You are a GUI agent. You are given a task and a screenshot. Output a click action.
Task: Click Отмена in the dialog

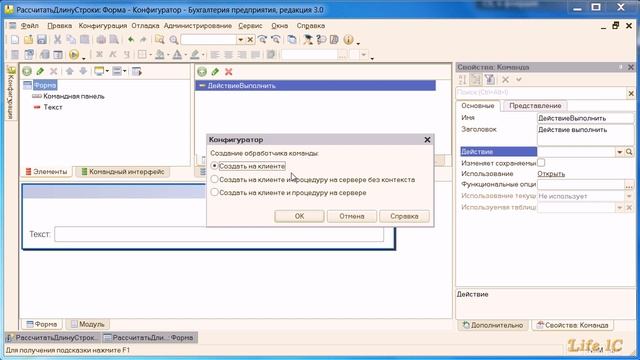point(351,216)
